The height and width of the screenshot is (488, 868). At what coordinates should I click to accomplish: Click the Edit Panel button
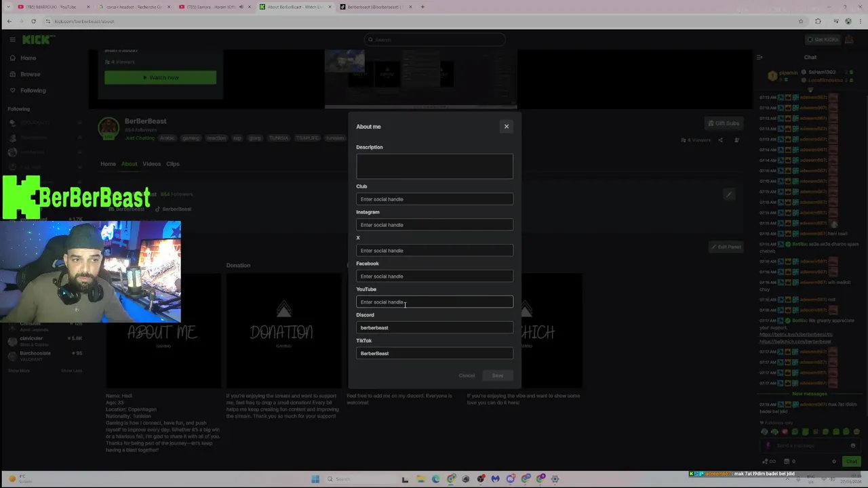click(x=726, y=247)
